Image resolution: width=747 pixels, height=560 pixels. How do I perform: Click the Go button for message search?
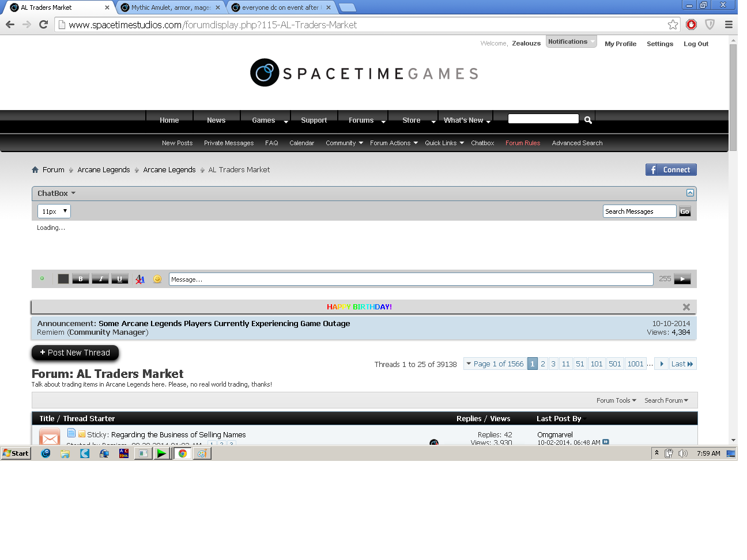(685, 211)
